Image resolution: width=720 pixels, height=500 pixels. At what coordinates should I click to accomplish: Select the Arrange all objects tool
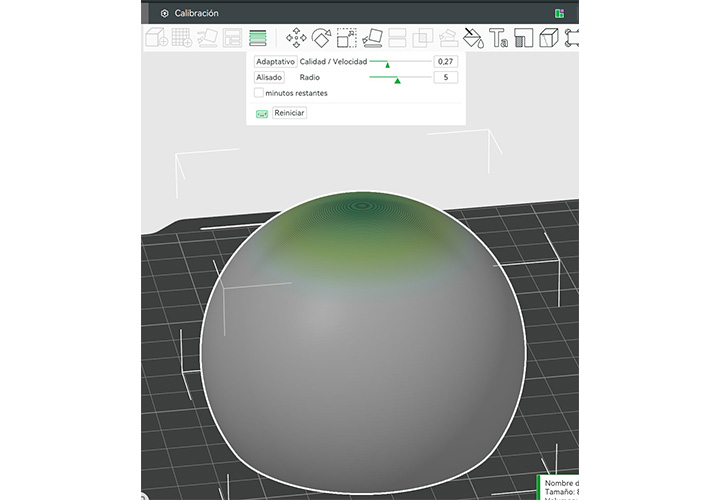pos(232,38)
